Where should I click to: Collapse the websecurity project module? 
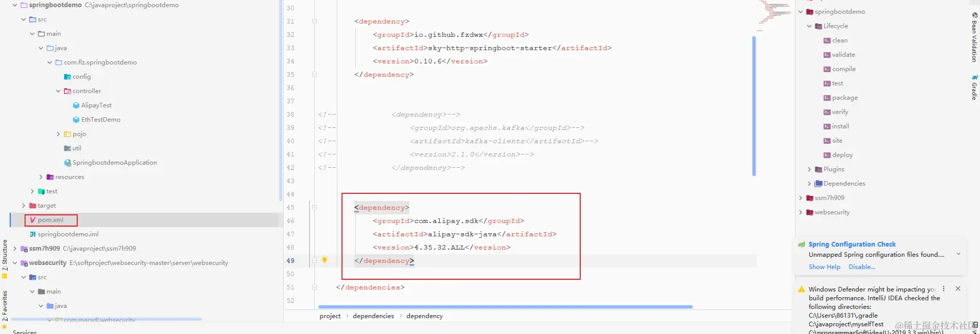15,263
